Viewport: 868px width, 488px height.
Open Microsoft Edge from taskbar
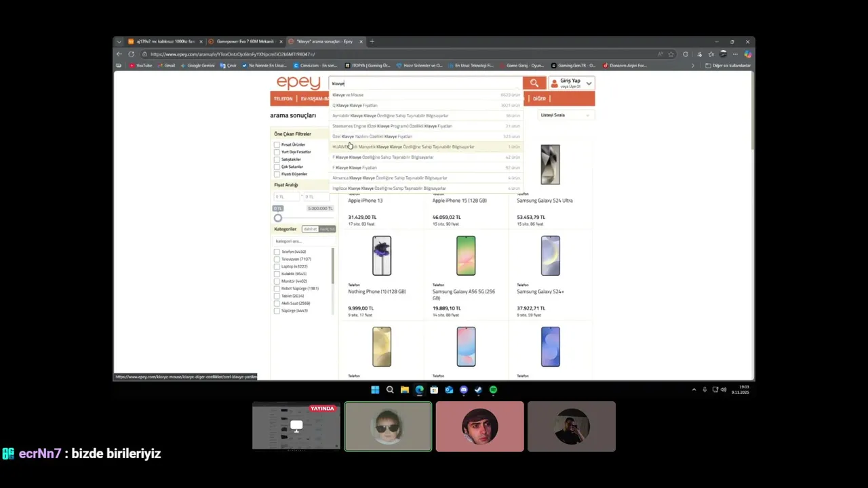(419, 390)
